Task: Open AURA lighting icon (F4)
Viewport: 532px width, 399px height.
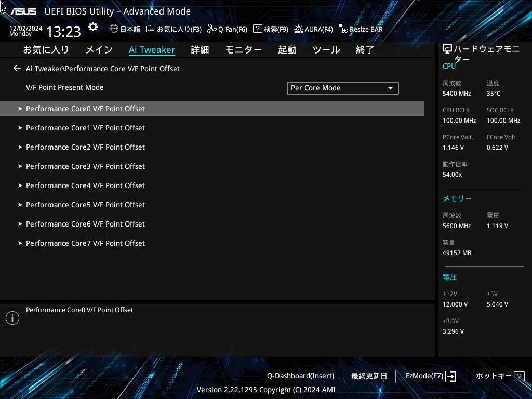Action: [299, 29]
